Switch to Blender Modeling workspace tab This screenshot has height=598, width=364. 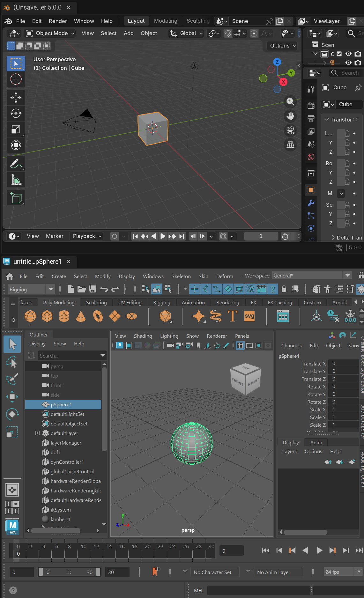click(x=166, y=21)
